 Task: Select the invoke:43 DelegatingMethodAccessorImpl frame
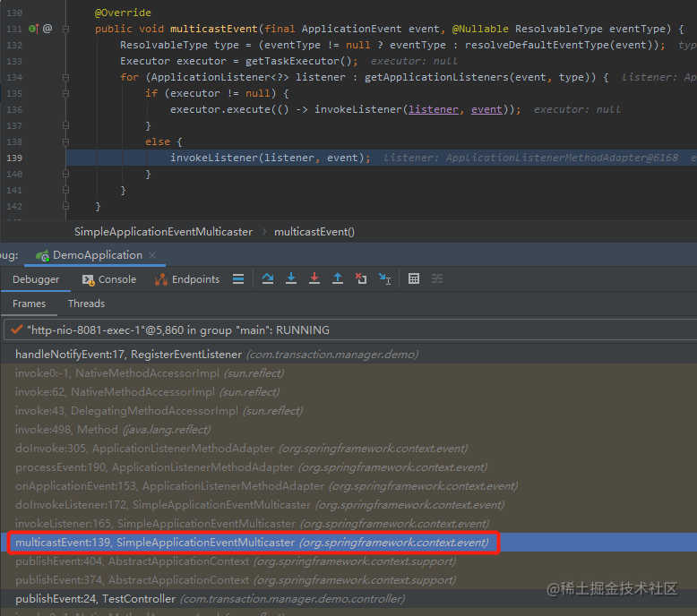(348, 411)
